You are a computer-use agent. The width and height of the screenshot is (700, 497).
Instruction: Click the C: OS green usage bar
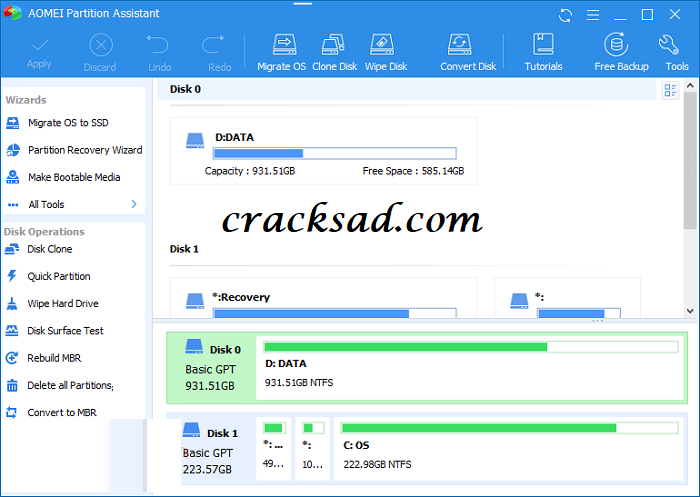509,428
